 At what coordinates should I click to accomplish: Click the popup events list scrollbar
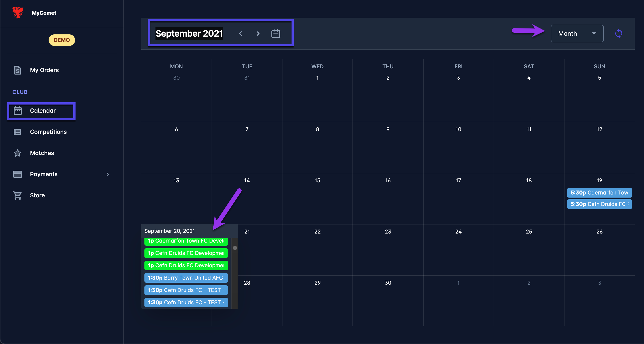tap(235, 248)
